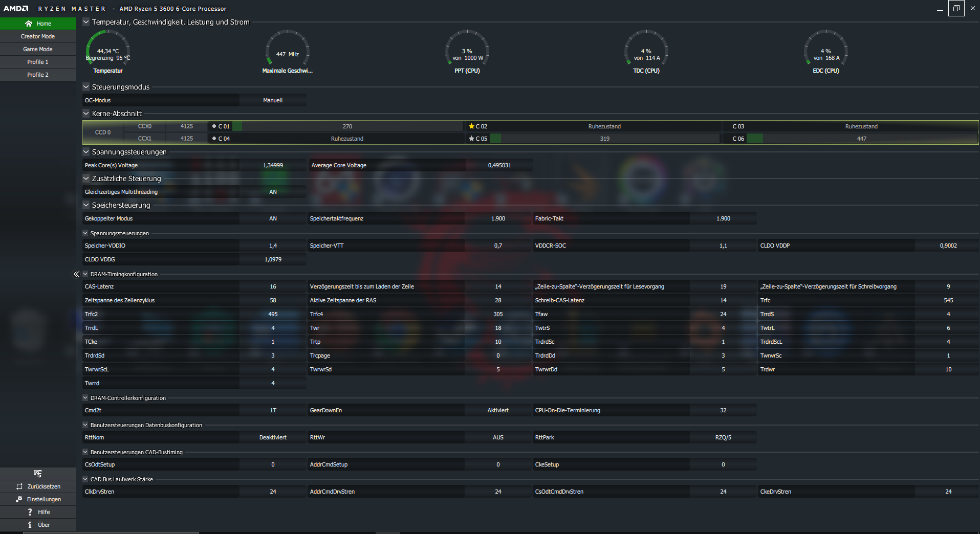Click the Speicher-VDDIO value 1,4
This screenshot has width=980, height=534.
pos(273,246)
